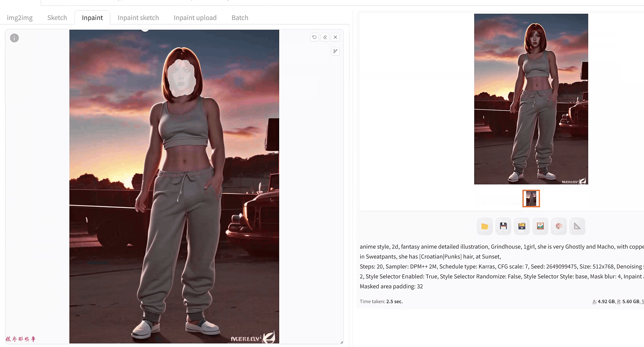Send image to img2img via picture-frame icon
The height and width of the screenshot is (347, 644).
(x=540, y=226)
